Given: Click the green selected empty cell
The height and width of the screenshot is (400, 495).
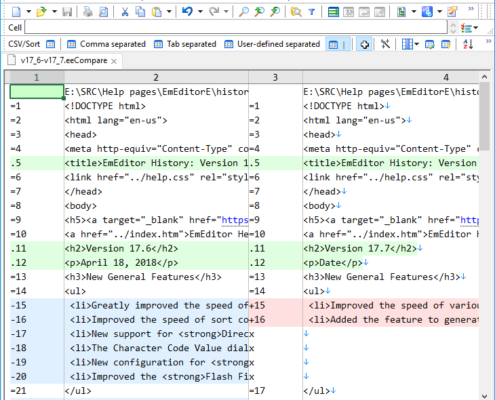Looking at the screenshot, I should coord(37,92).
